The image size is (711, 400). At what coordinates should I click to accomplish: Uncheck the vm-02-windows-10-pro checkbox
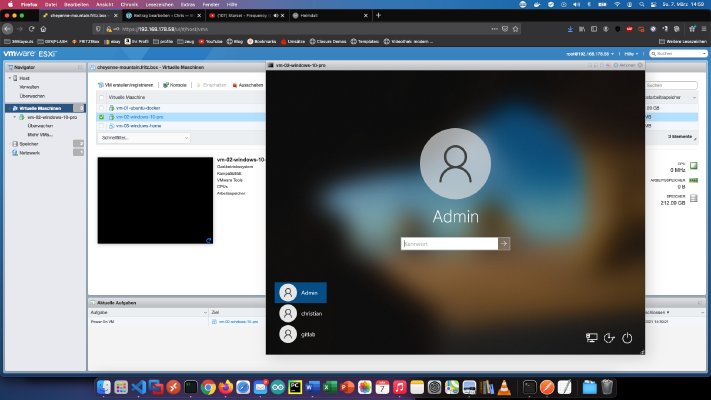pos(102,117)
